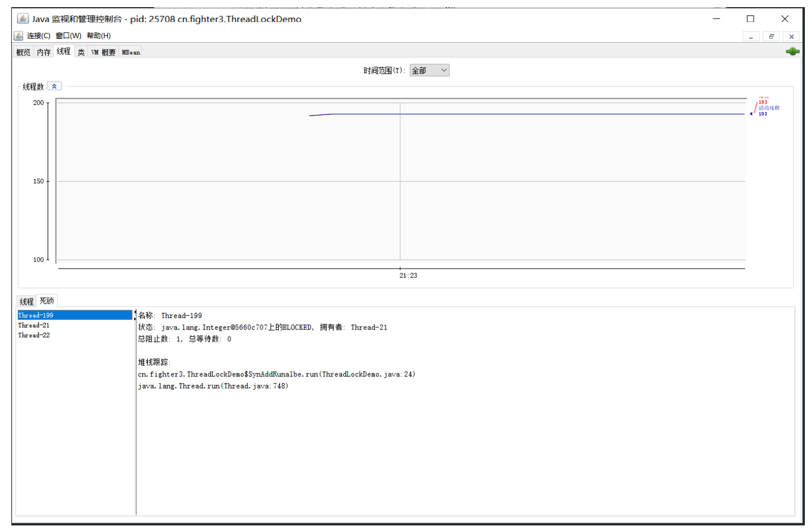Switch to the lower 线程 list tab
Image resolution: width=812 pixels, height=529 pixels.
click(26, 301)
